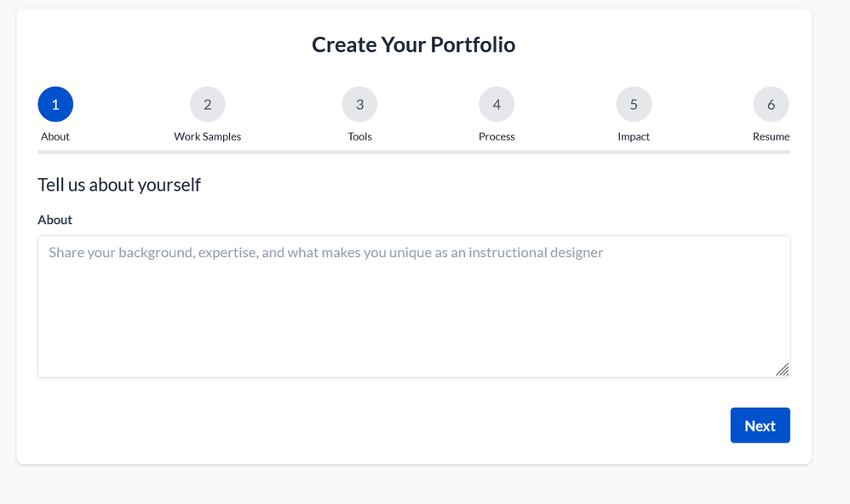Click the step 1 circle
This screenshot has width=850, height=504.
pos(55,105)
